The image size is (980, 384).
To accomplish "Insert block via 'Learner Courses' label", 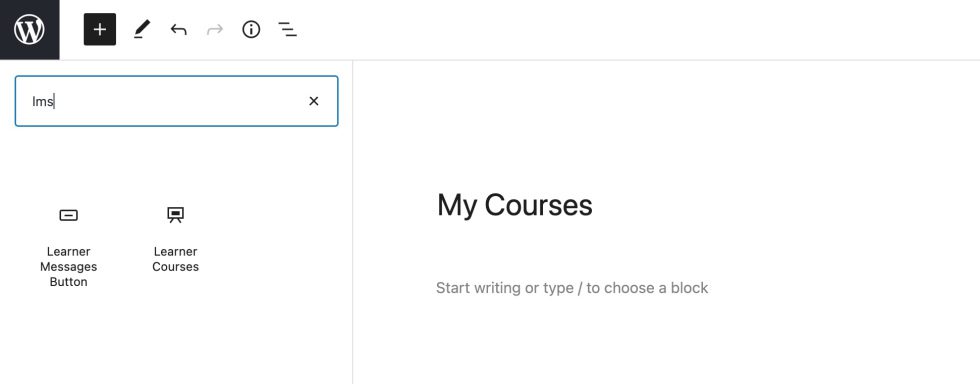I will point(176,259).
